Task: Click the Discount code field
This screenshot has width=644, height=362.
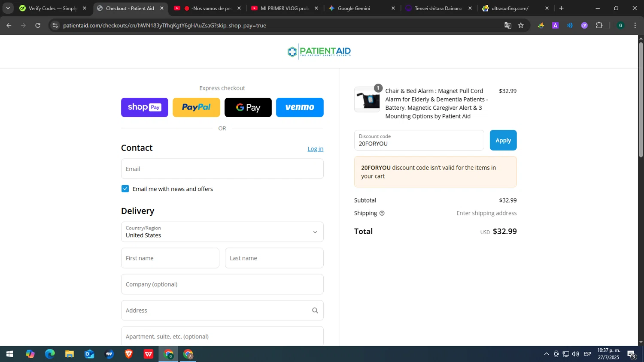Action: [x=419, y=140]
